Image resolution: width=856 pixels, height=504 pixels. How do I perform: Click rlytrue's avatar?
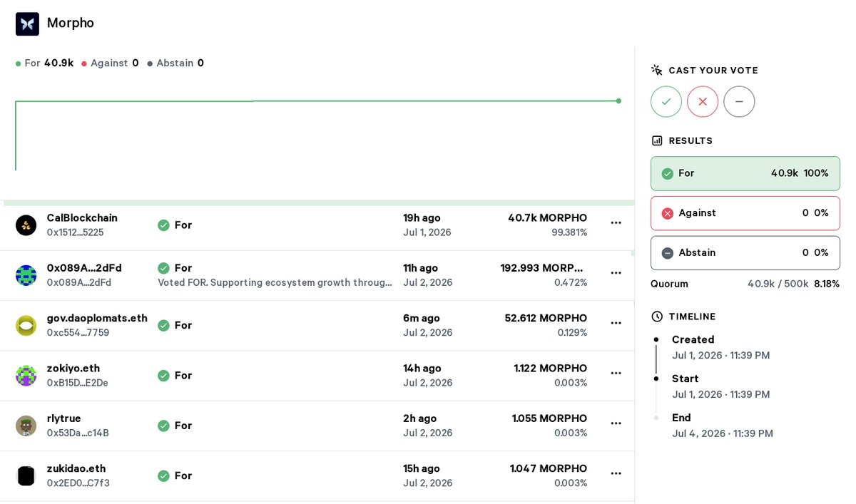(x=26, y=426)
